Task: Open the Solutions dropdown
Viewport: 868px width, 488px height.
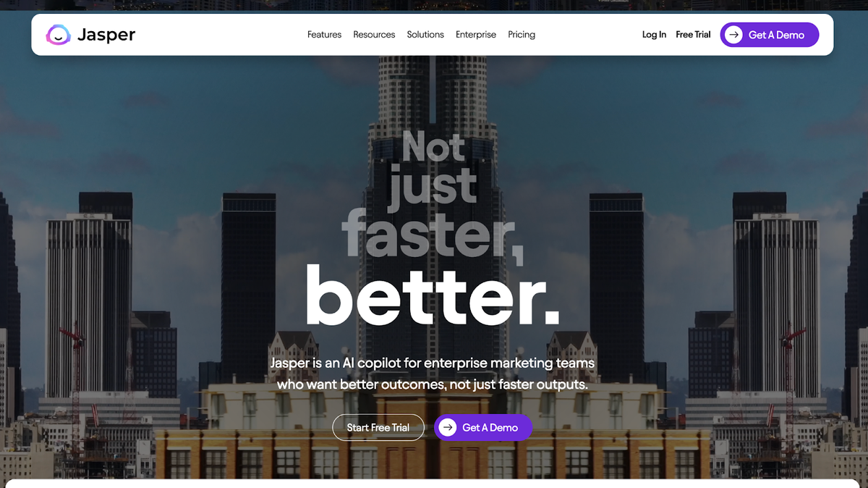Action: (425, 35)
